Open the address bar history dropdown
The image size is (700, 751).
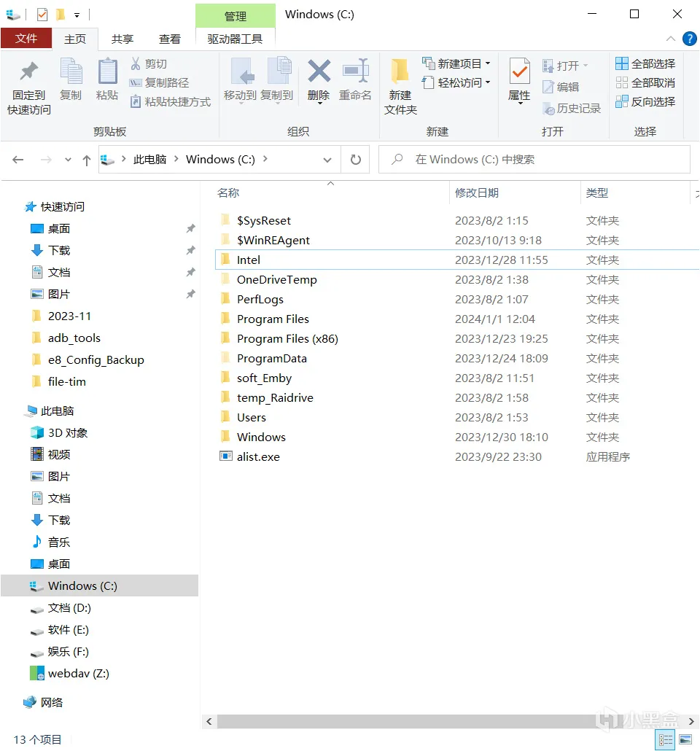pos(327,160)
